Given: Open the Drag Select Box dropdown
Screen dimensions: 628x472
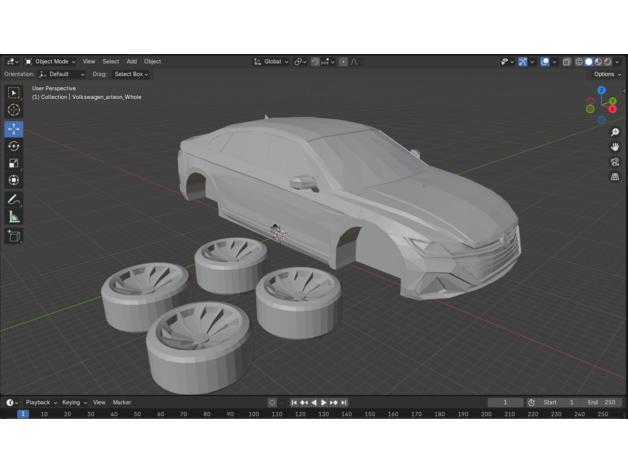Looking at the screenshot, I should tap(131, 74).
